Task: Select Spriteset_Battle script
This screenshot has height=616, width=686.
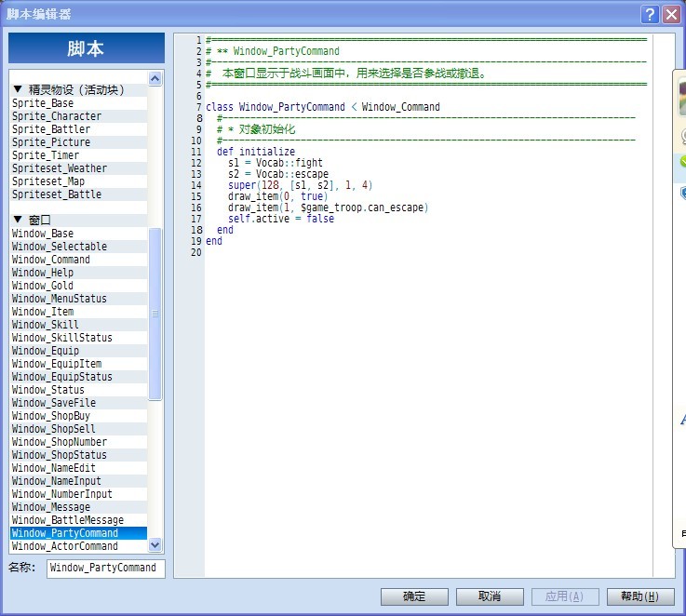Action: pos(79,194)
